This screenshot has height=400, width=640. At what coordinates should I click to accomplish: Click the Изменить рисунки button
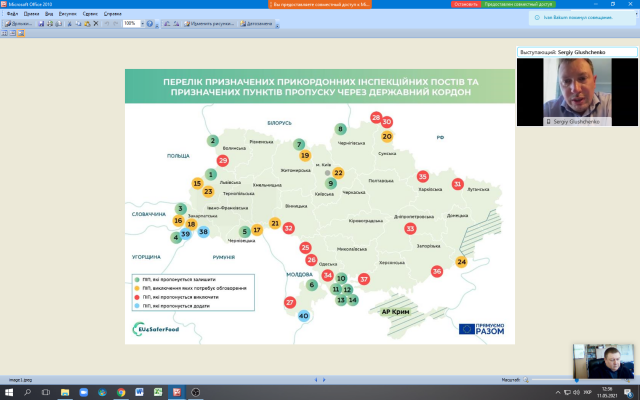(x=206, y=23)
